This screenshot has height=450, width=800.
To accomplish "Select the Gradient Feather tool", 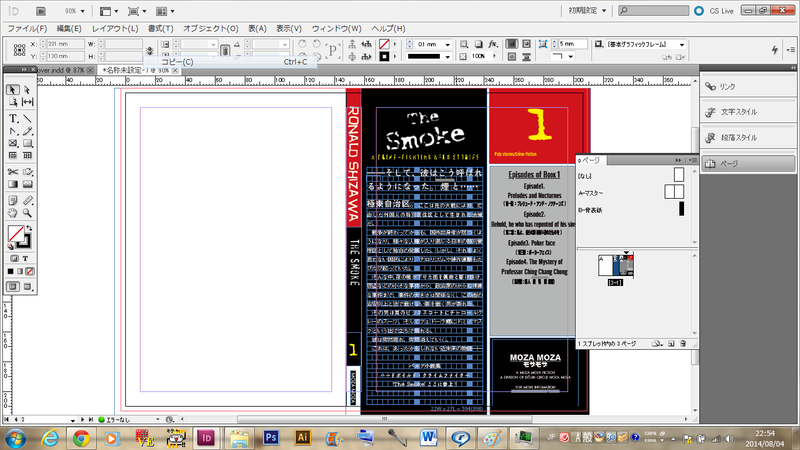I will pyautogui.click(x=28, y=184).
